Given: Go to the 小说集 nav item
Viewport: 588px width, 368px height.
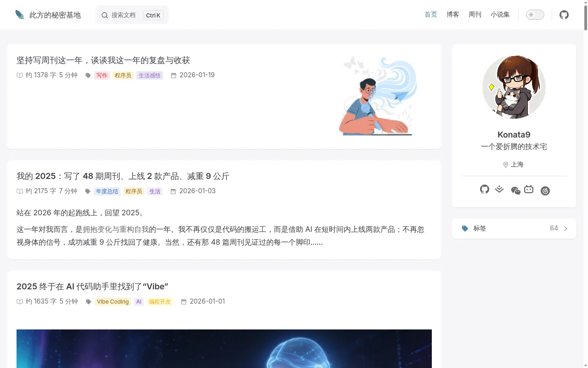Looking at the screenshot, I should click(x=500, y=15).
